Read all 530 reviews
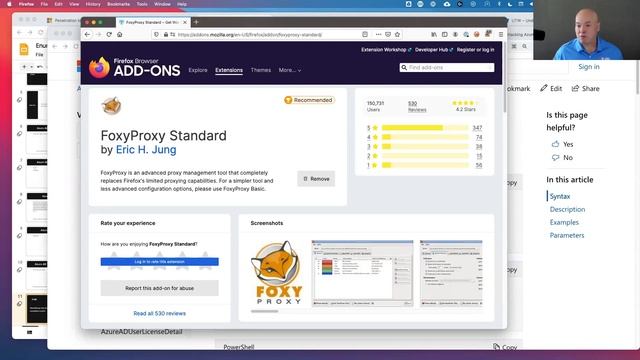The height and width of the screenshot is (360, 640). 160,313
